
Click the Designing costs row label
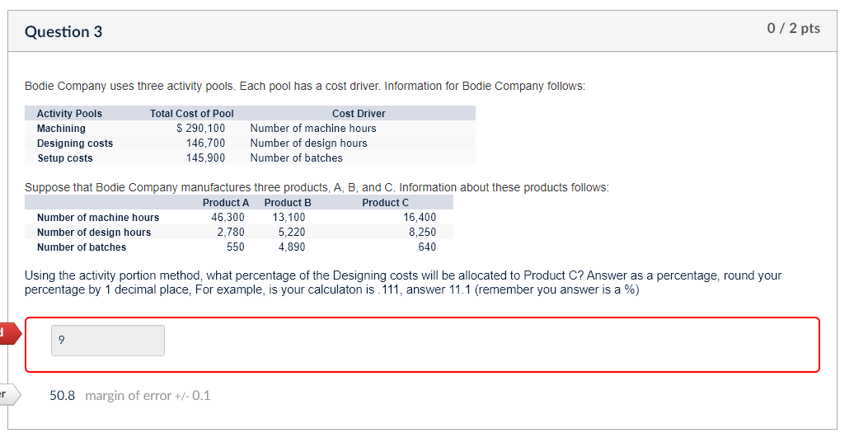click(x=75, y=144)
